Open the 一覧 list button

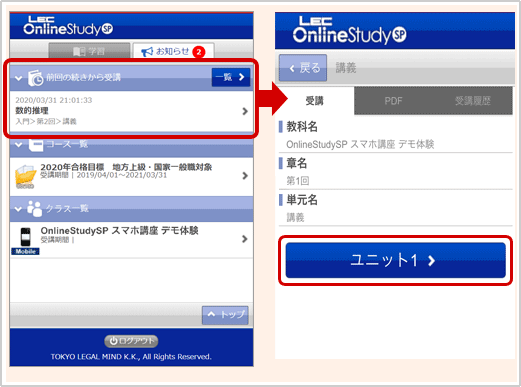[x=231, y=77]
